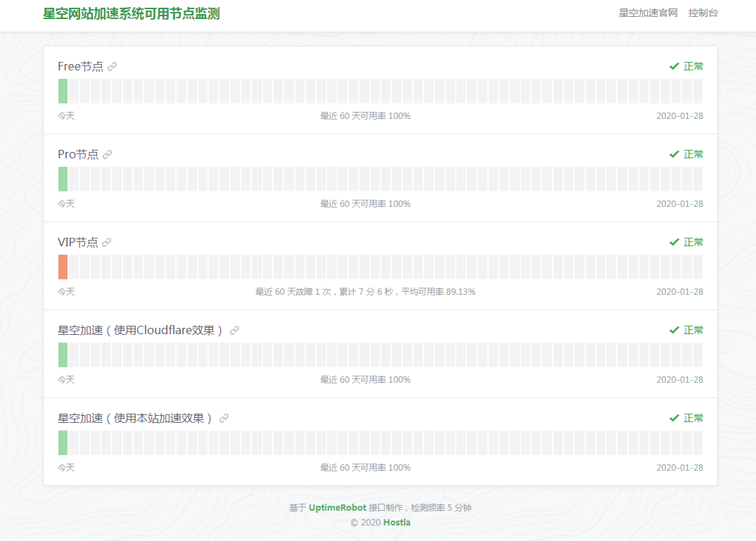Click the 检测频率 5 分钟 footer text
This screenshot has height=541, width=756.
pyautogui.click(x=441, y=508)
